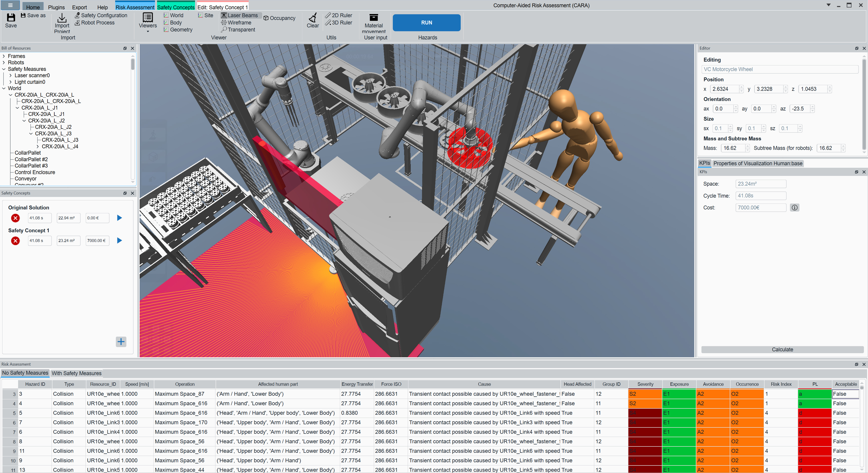Expand the Frames tree node
Viewport: 868px width, 473px height.
[x=4, y=56]
